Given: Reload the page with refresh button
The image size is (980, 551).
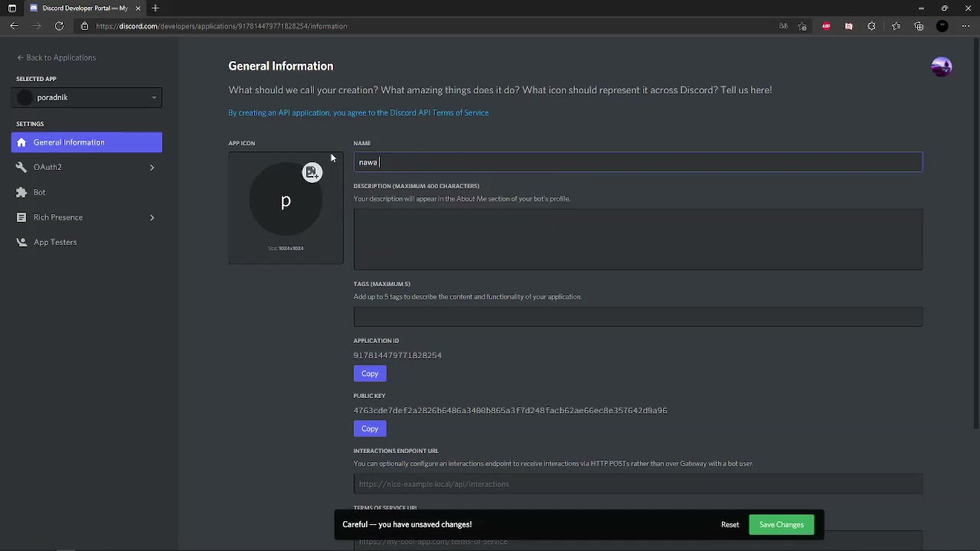Looking at the screenshot, I should point(59,26).
